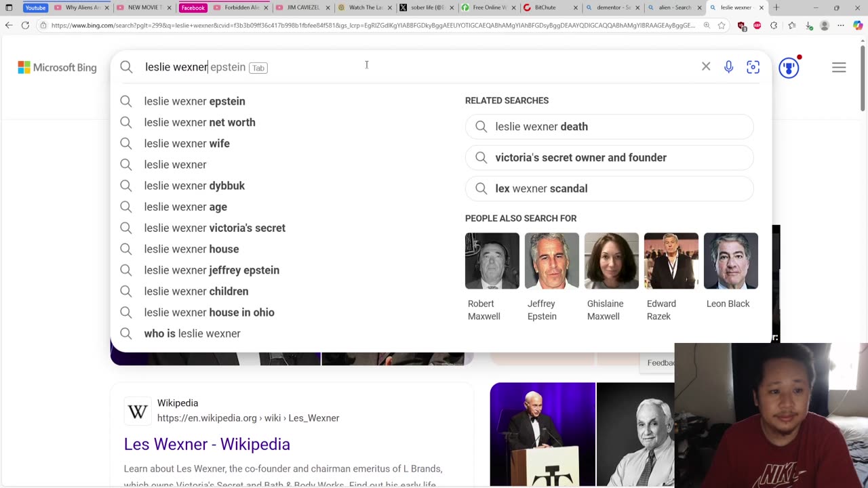Switch to the BitChute tab

coord(551,7)
